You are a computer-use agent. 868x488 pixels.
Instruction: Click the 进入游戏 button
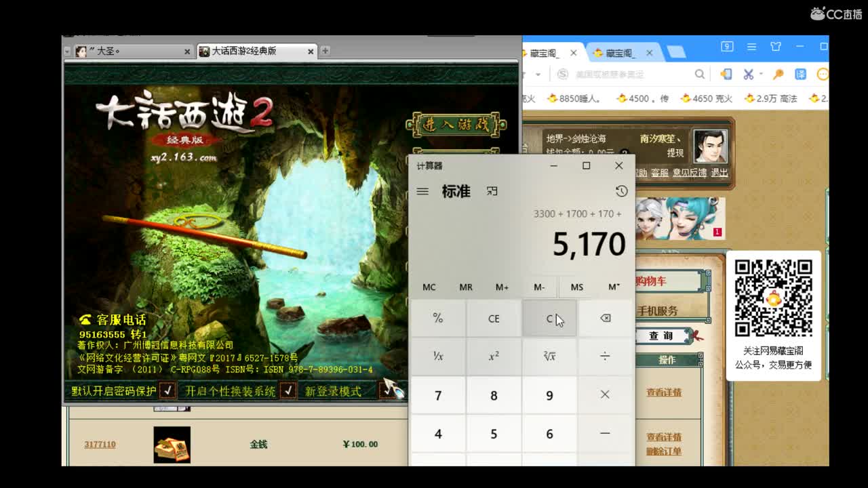pyautogui.click(x=456, y=124)
